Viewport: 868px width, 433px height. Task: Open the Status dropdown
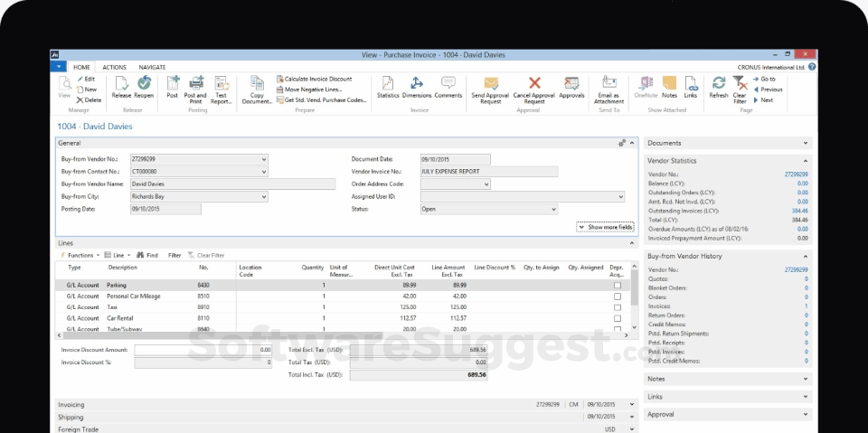coord(553,209)
